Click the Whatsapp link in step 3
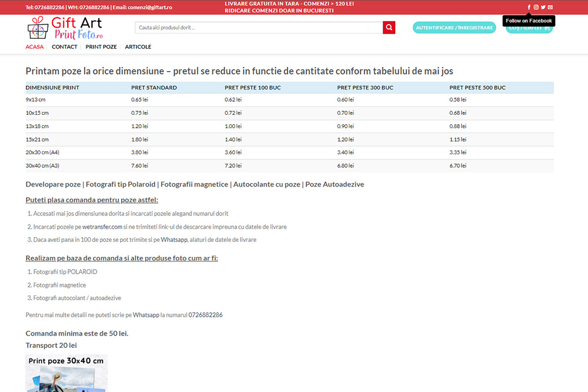This screenshot has height=392, width=588. coord(173,240)
